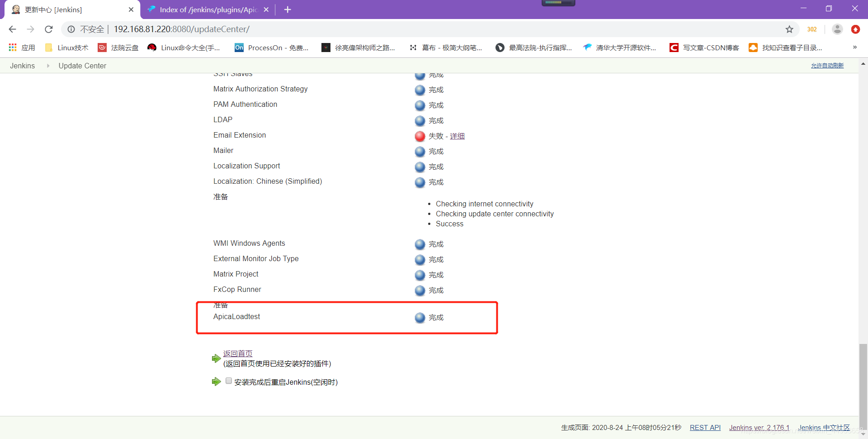Click the 302 extension icon
This screenshot has height=439, width=868.
click(812, 29)
